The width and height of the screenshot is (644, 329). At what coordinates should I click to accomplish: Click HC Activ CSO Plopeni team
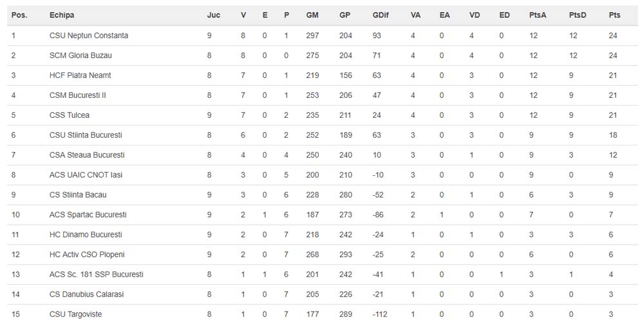tap(87, 254)
